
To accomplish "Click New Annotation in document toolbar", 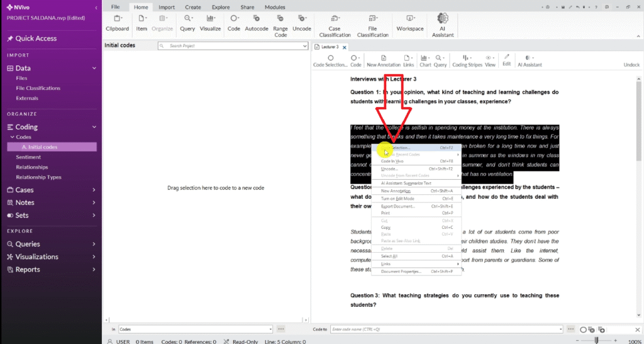I will tap(383, 60).
